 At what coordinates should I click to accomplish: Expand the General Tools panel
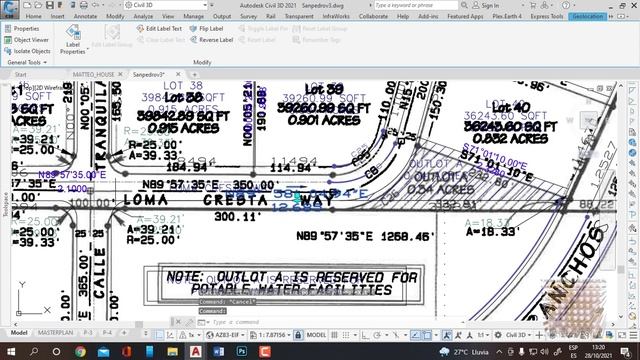coord(27,62)
